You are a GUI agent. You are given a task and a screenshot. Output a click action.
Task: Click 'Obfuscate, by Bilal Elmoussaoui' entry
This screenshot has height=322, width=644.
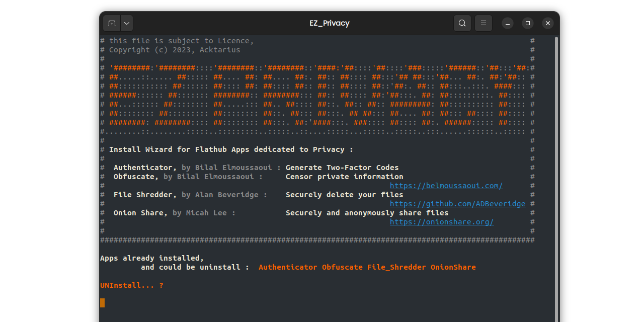188,177
